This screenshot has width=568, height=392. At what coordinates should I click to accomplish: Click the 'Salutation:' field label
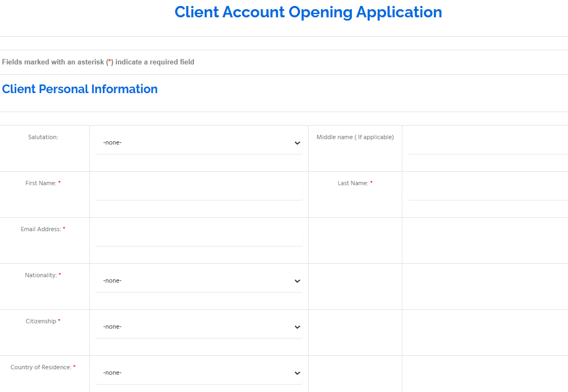click(43, 138)
